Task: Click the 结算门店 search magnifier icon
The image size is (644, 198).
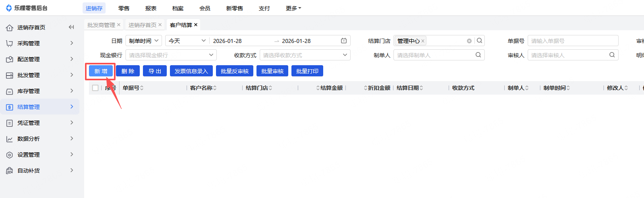Action: [480, 41]
